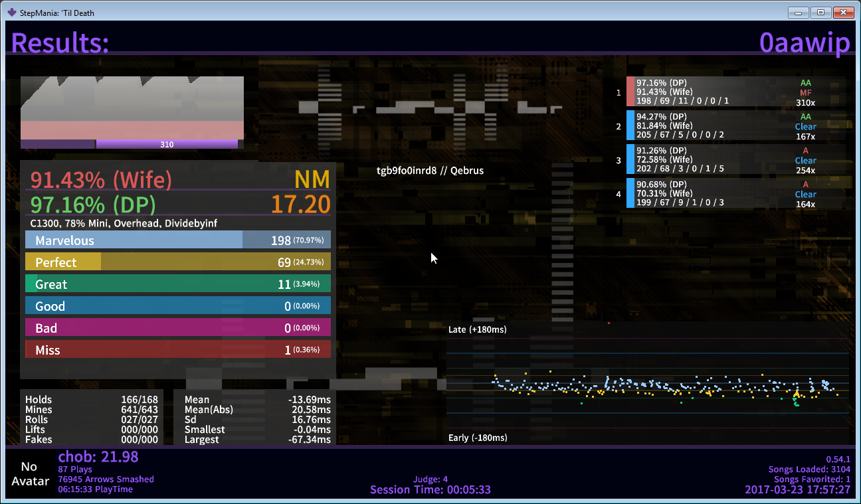The width and height of the screenshot is (861, 504).
Task: Click the Marvelous judgment bar
Action: click(x=177, y=240)
